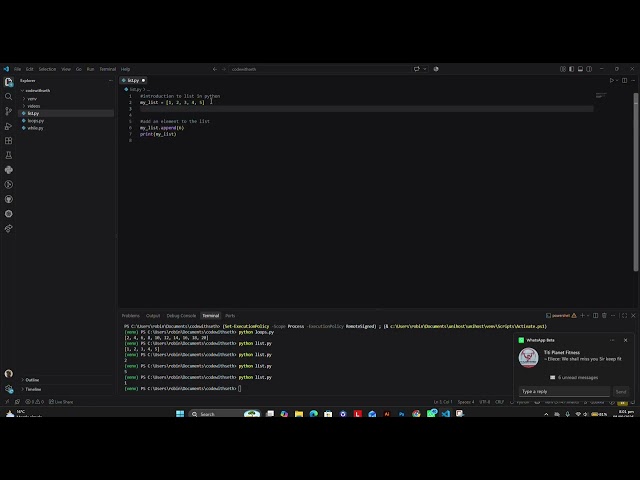Close the WhatsApp notification
The width and height of the screenshot is (640, 480).
click(625, 340)
